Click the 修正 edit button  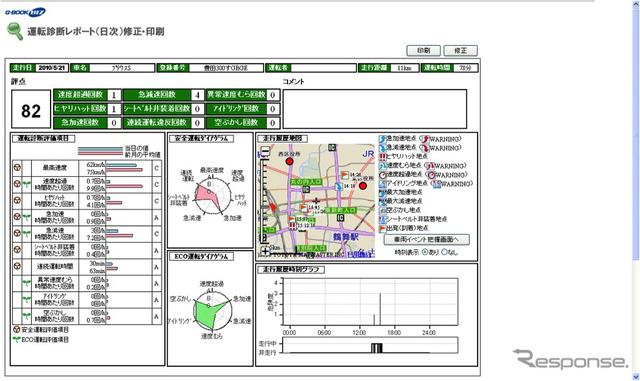(x=460, y=51)
